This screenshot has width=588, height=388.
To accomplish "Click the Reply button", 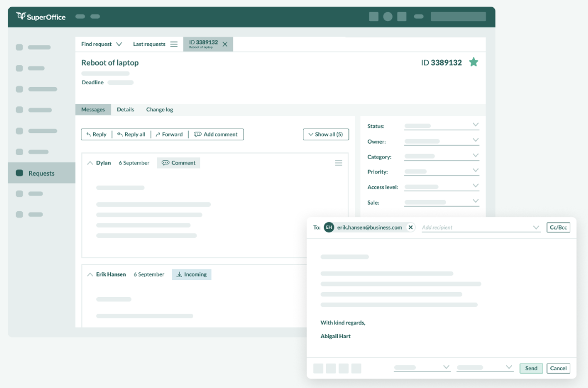I will click(x=96, y=134).
